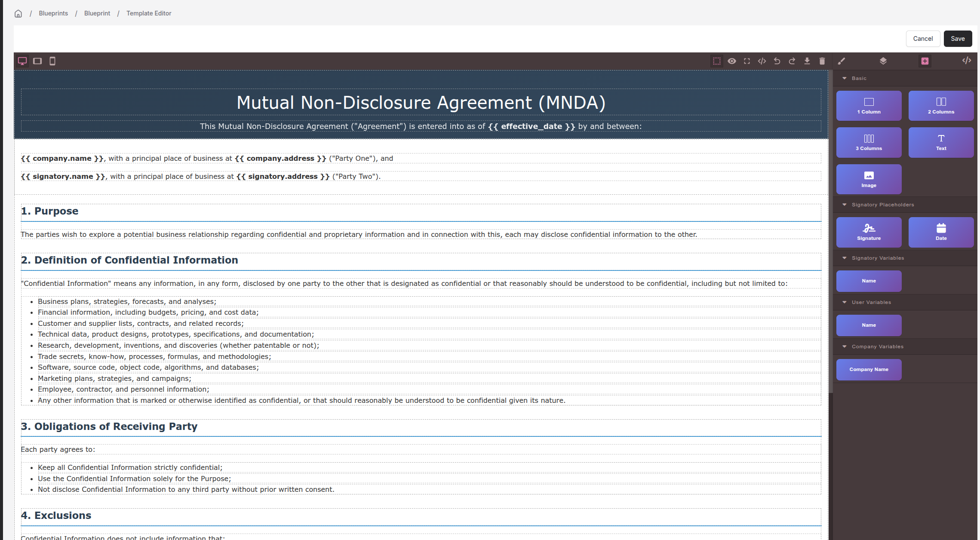Toggle preview mode eye icon
This screenshot has width=980, height=540.
pos(732,61)
